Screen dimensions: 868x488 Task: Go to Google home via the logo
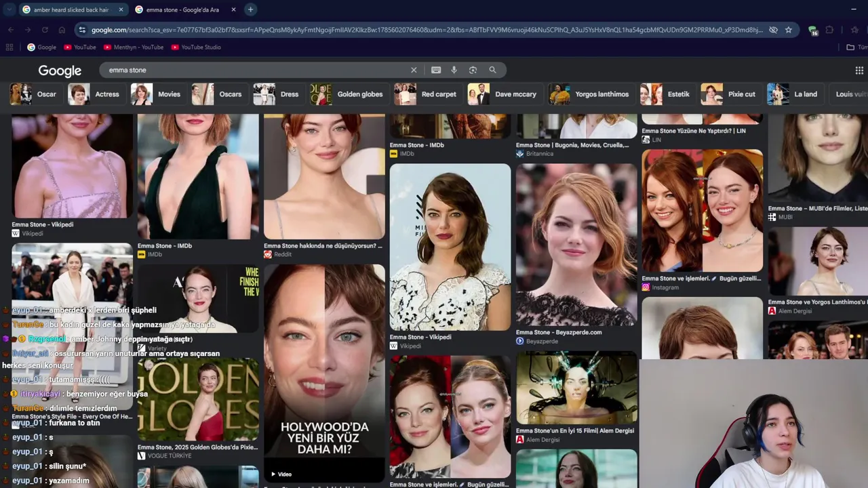click(60, 70)
